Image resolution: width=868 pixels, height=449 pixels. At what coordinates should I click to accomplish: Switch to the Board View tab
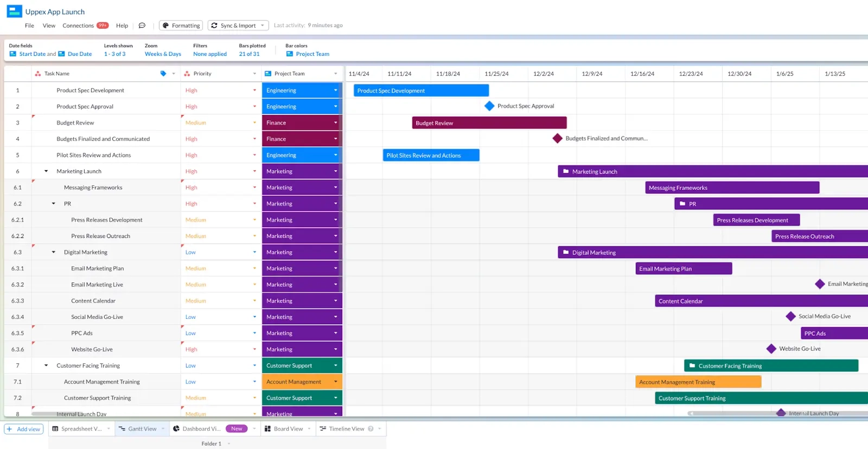tap(288, 429)
